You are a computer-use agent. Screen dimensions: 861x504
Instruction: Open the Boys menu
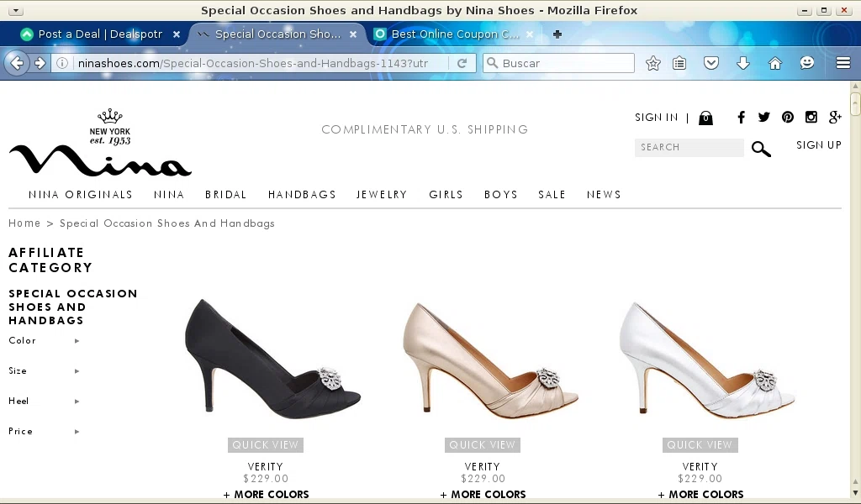tap(501, 195)
